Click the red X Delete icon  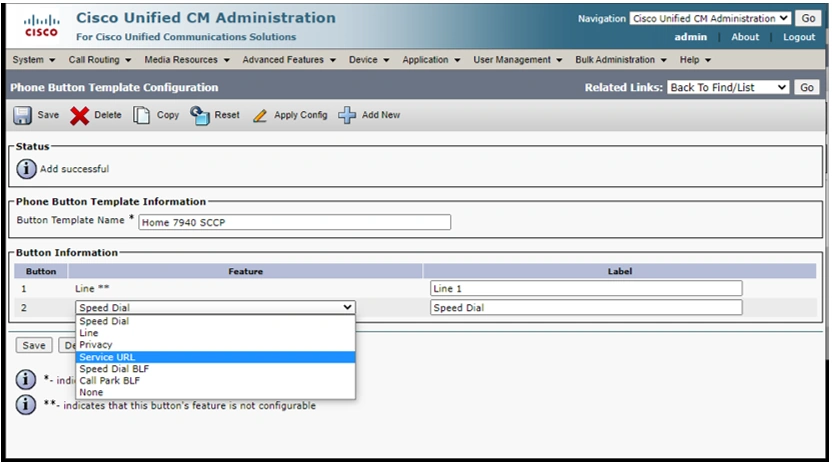click(x=80, y=116)
